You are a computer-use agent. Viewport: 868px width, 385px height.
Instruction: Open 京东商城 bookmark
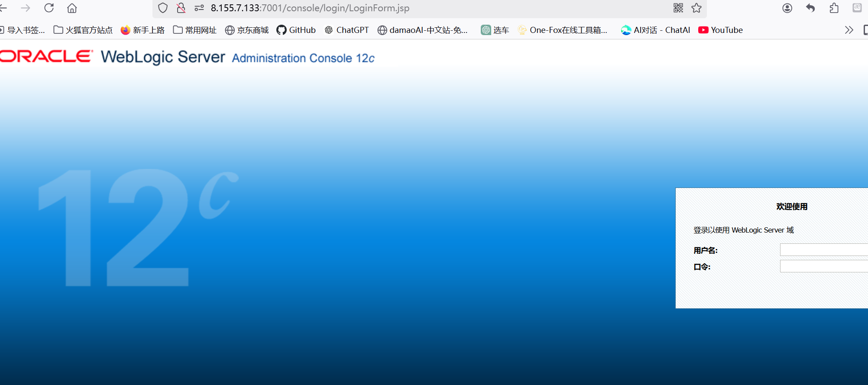(x=247, y=30)
